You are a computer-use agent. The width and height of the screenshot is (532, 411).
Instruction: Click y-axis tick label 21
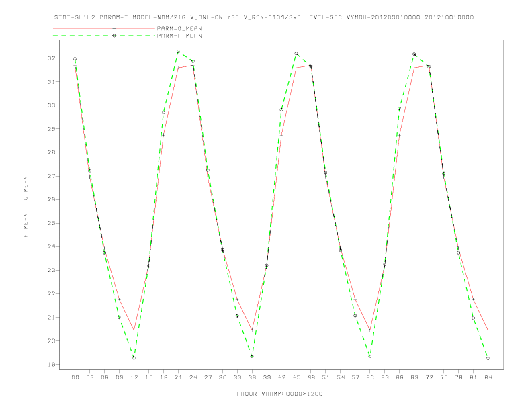coord(52,318)
